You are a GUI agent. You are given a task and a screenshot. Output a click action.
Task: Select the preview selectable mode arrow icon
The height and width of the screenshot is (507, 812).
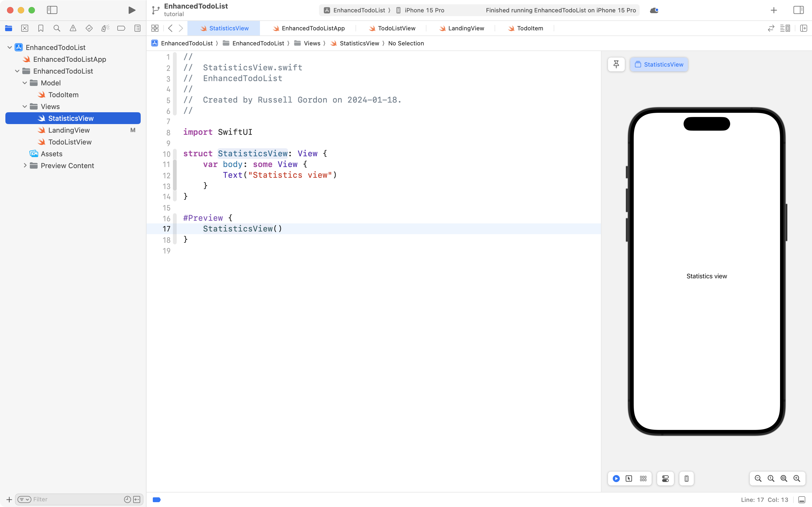629,479
